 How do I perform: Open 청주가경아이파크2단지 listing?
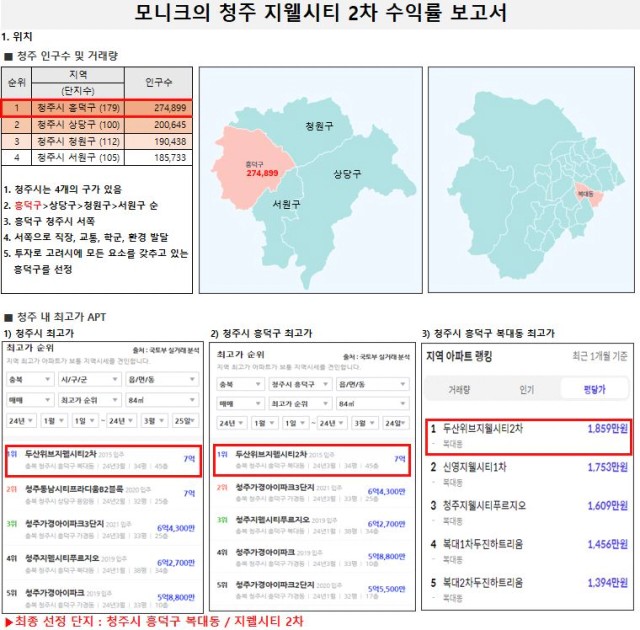pos(312,590)
